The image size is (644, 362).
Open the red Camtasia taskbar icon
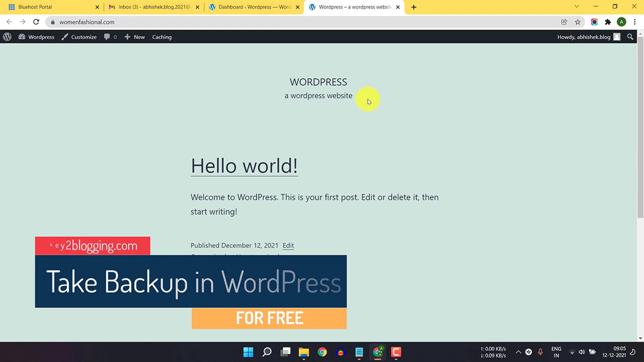[x=396, y=352]
